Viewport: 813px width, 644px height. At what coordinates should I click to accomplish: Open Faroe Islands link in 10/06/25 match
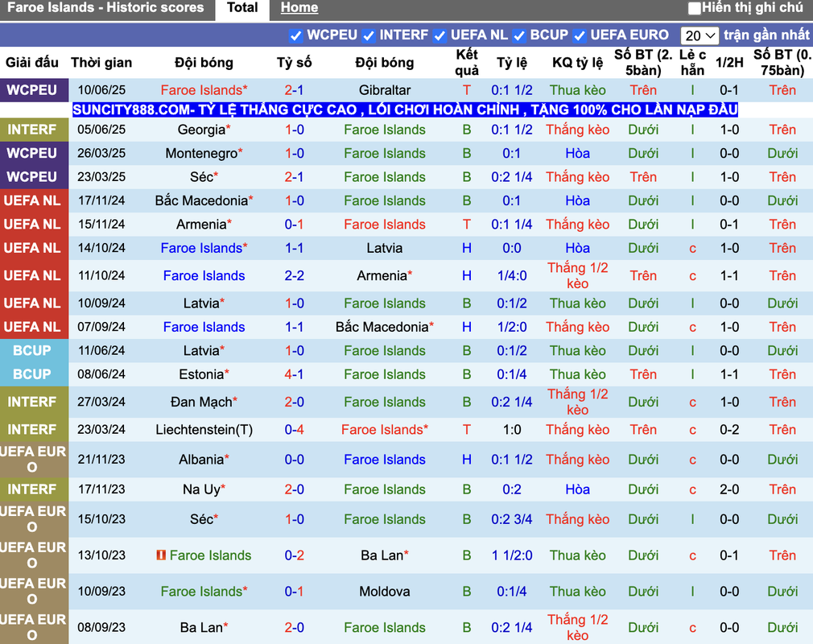(x=204, y=90)
